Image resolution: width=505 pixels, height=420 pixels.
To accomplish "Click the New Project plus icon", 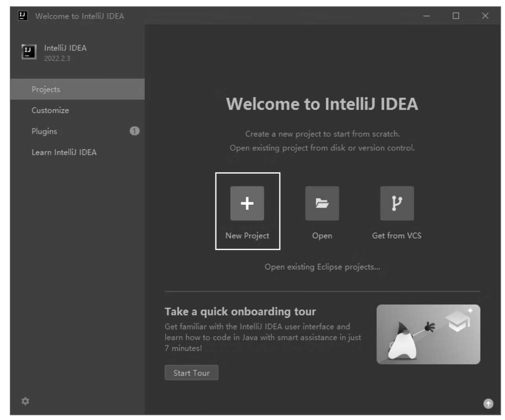I will (x=247, y=203).
